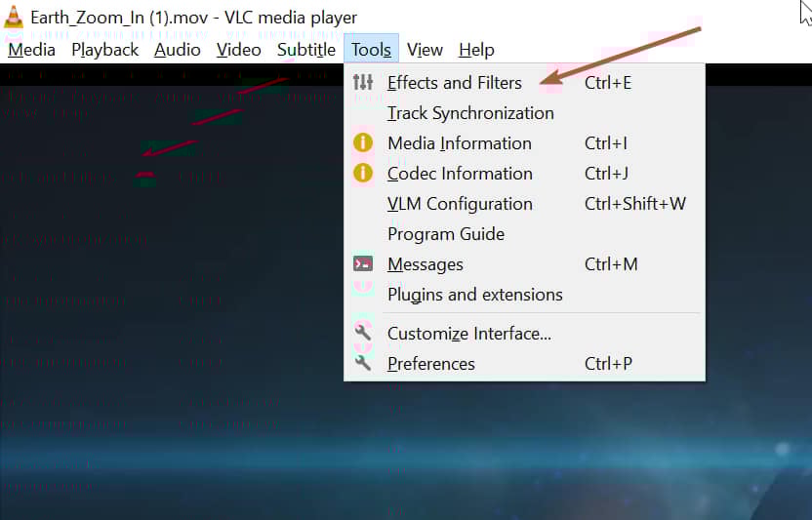The width and height of the screenshot is (812, 520).
Task: Click the Codec Information info icon
Action: (x=362, y=173)
